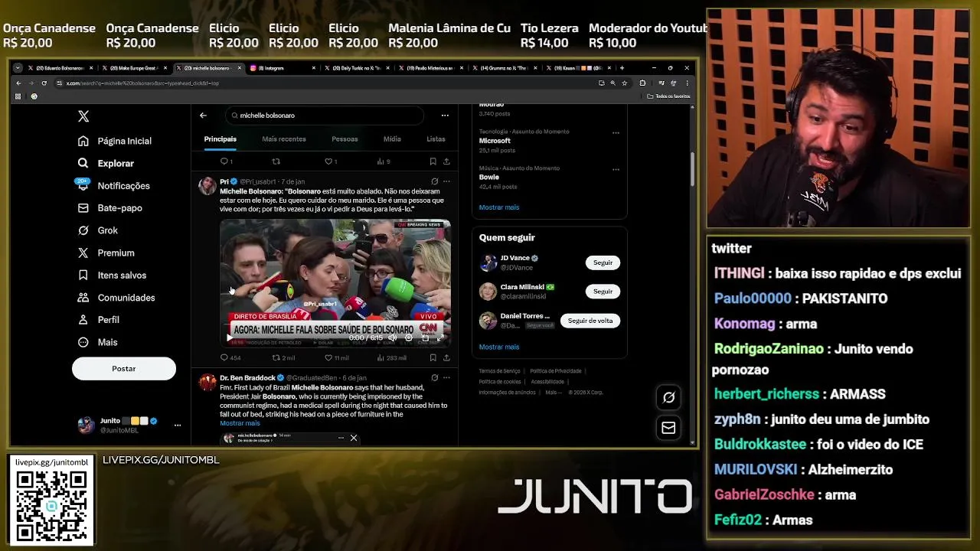Reload the browser page
The width and height of the screenshot is (980, 551).
[44, 83]
